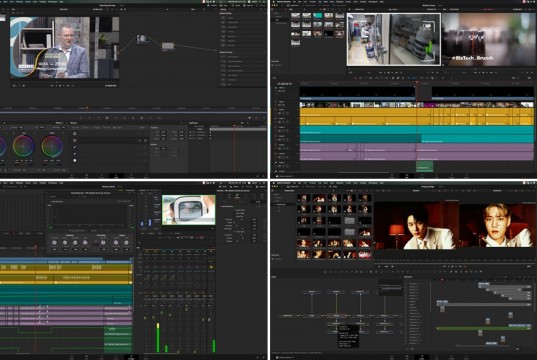Image resolution: width=537 pixels, height=360 pixels.
Task: Select the teal thumbnail in Edit media pool
Action: [x=317, y=15]
